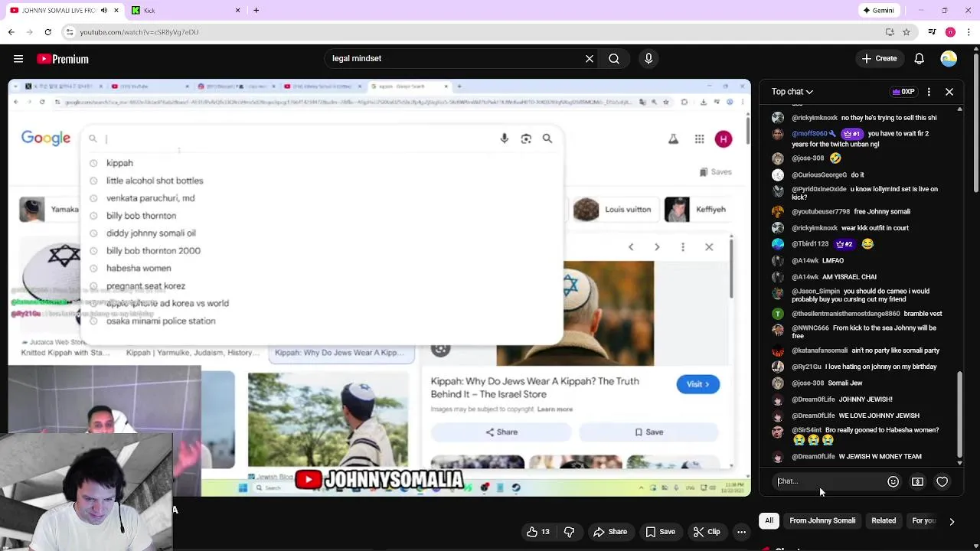Click the Google logo in the stream
980x551 pixels.
pyautogui.click(x=46, y=138)
